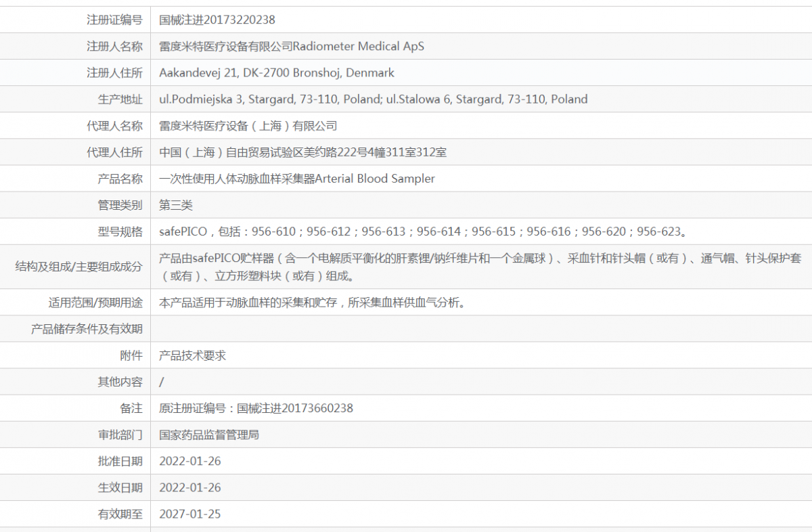Image resolution: width=812 pixels, height=532 pixels.
Task: Select the 生效日期 value 2022-01-26
Action: (190, 488)
